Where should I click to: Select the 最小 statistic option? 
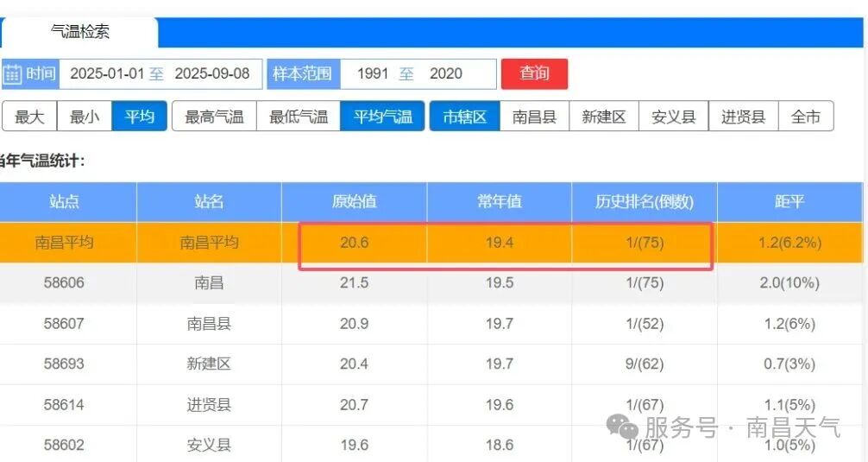(85, 117)
